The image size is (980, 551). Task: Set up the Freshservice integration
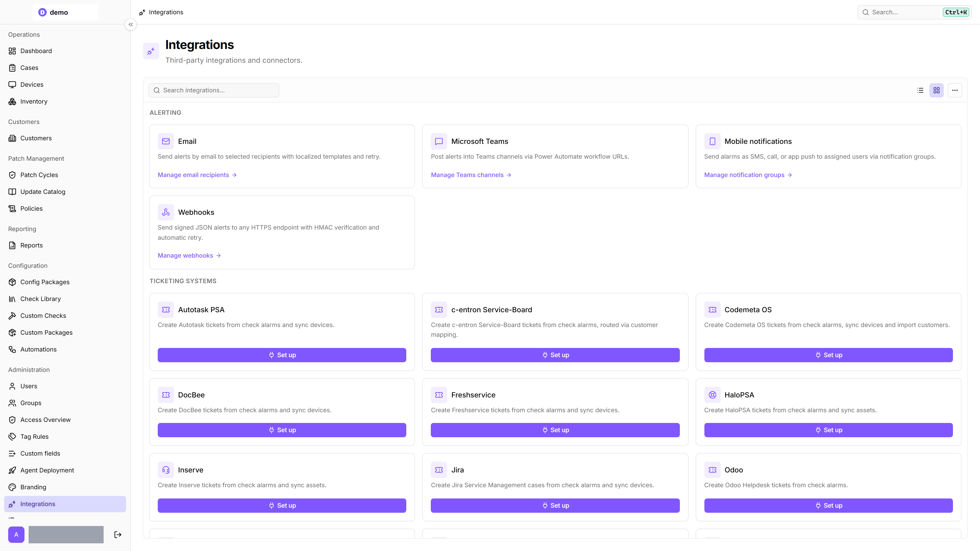[x=555, y=430]
